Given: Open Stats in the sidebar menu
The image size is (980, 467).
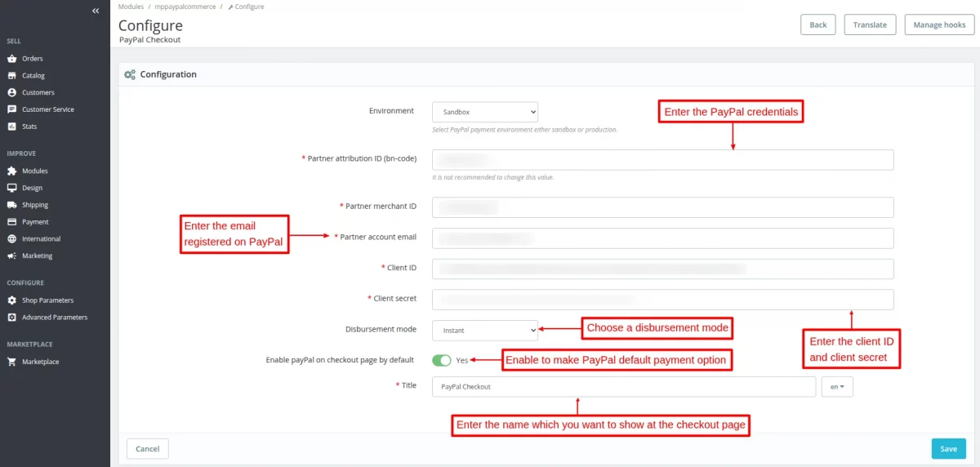Looking at the screenshot, I should pyautogui.click(x=29, y=127).
